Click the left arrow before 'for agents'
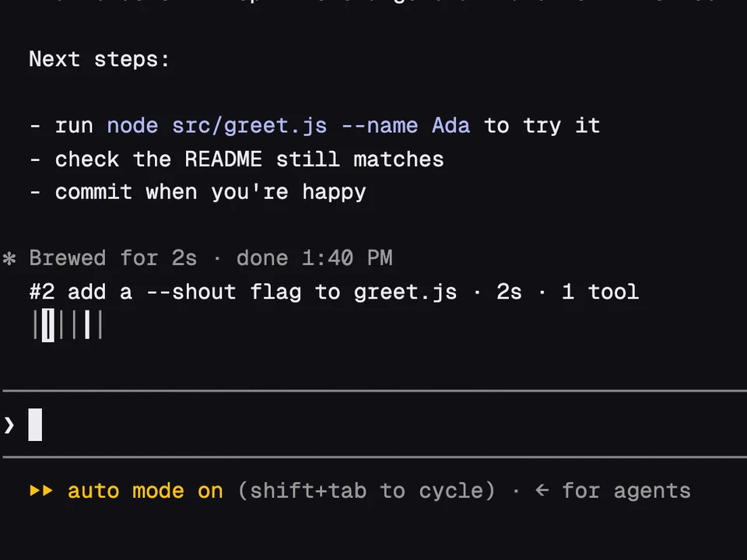This screenshot has height=560, width=747. click(x=542, y=490)
